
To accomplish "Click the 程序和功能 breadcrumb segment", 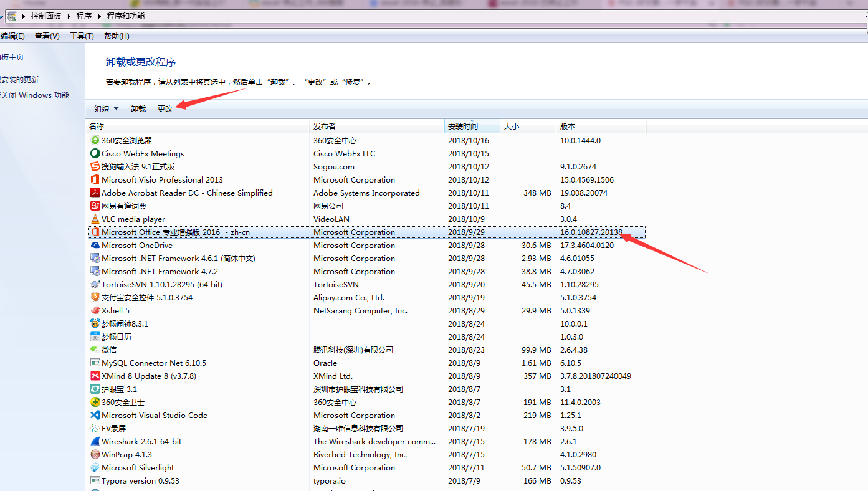I will click(126, 16).
